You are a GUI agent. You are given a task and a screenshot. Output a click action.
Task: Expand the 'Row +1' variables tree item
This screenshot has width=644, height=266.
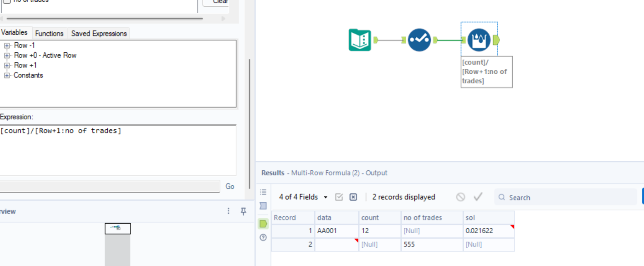(7, 65)
